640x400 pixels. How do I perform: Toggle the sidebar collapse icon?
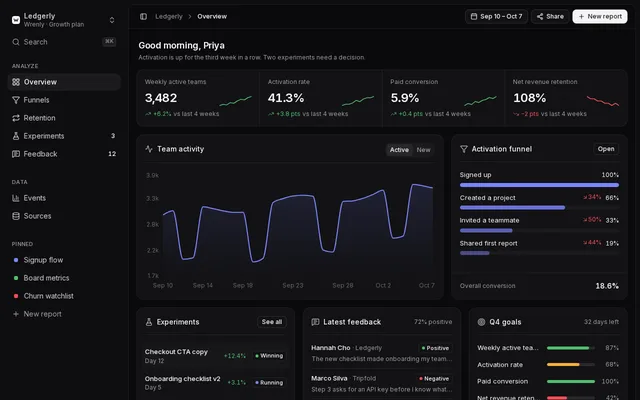(143, 16)
